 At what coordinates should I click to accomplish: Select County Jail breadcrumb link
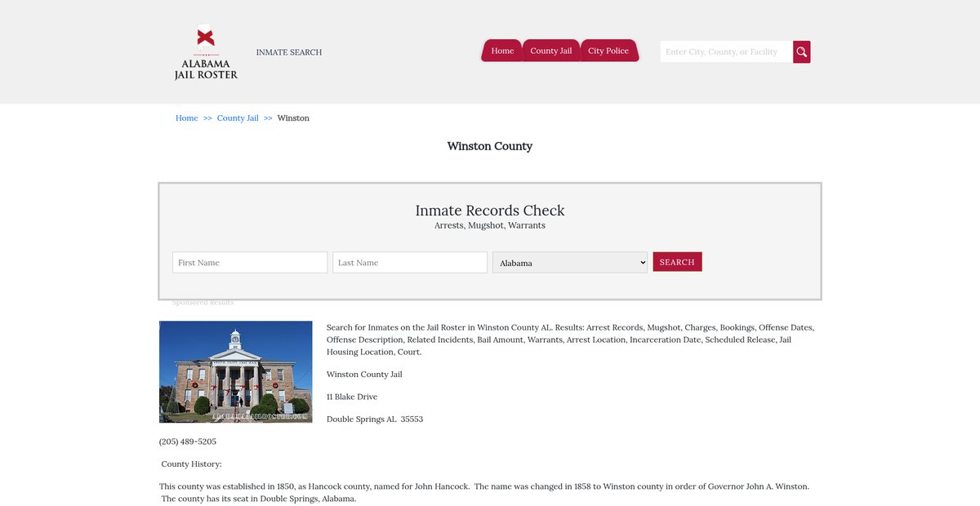(x=238, y=118)
